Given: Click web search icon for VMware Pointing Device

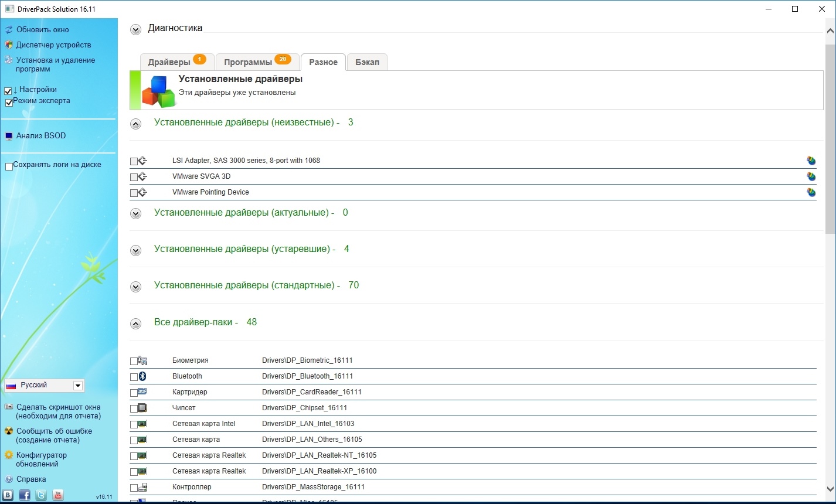Looking at the screenshot, I should pos(811,192).
